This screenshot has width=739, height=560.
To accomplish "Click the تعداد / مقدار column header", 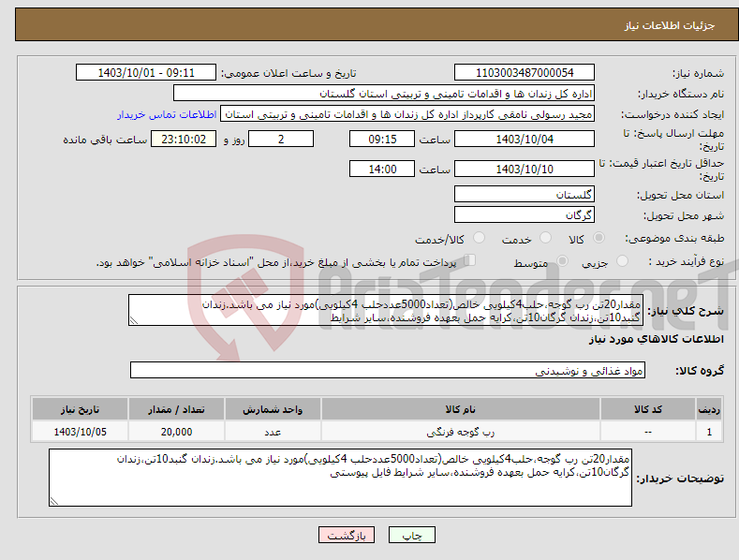I will [176, 408].
